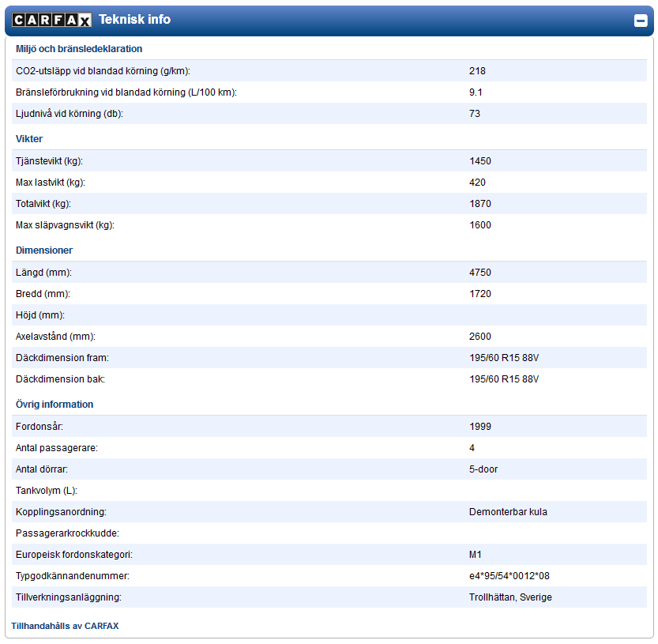This screenshot has width=658, height=644.
Task: Click the fuel consumption value 9.1
Action: 476,92
